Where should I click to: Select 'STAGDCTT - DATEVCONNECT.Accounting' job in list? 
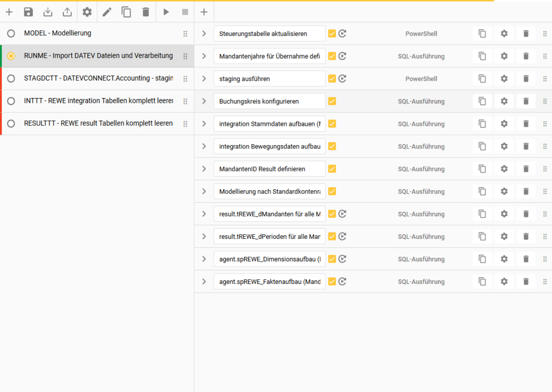(x=99, y=79)
